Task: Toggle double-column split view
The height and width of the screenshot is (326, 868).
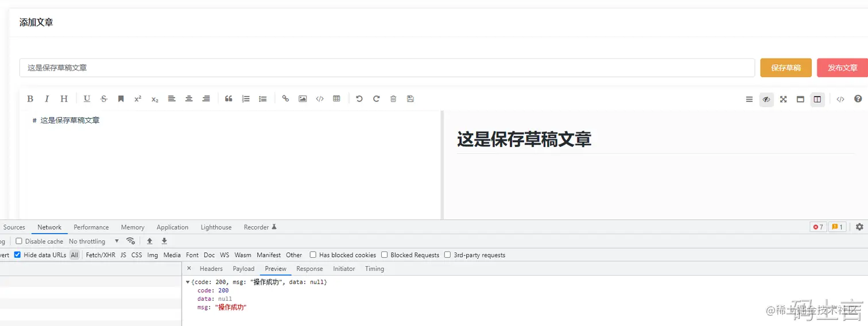Action: pos(817,99)
